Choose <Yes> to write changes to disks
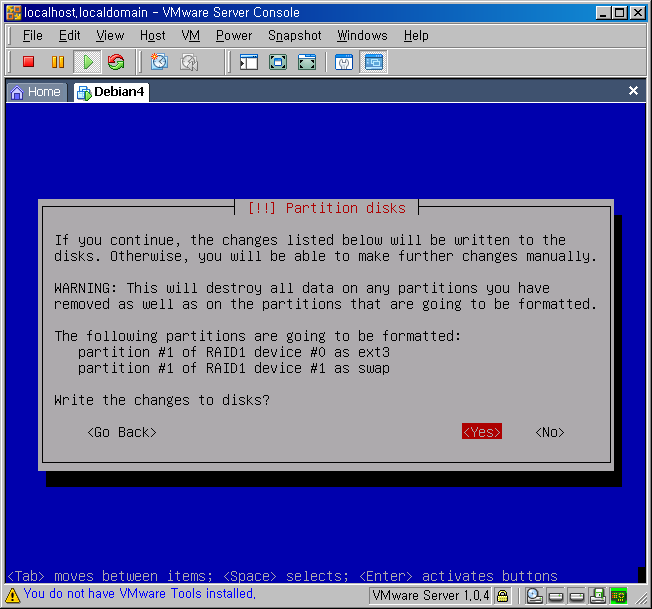This screenshot has width=652, height=609. coord(481,432)
